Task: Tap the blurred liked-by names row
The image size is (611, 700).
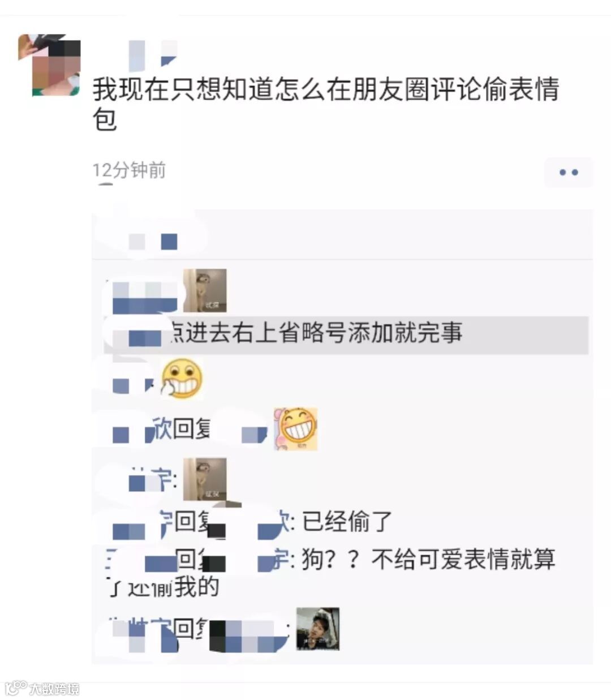Action: pos(153,242)
